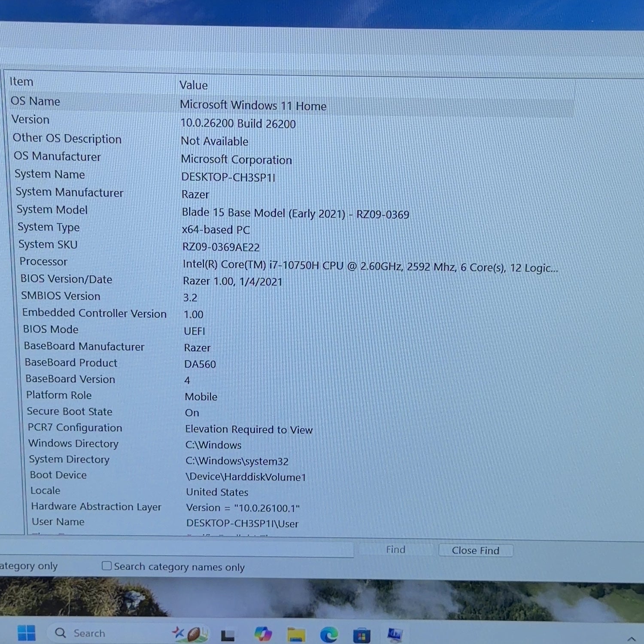Click the value UEFI

click(194, 331)
